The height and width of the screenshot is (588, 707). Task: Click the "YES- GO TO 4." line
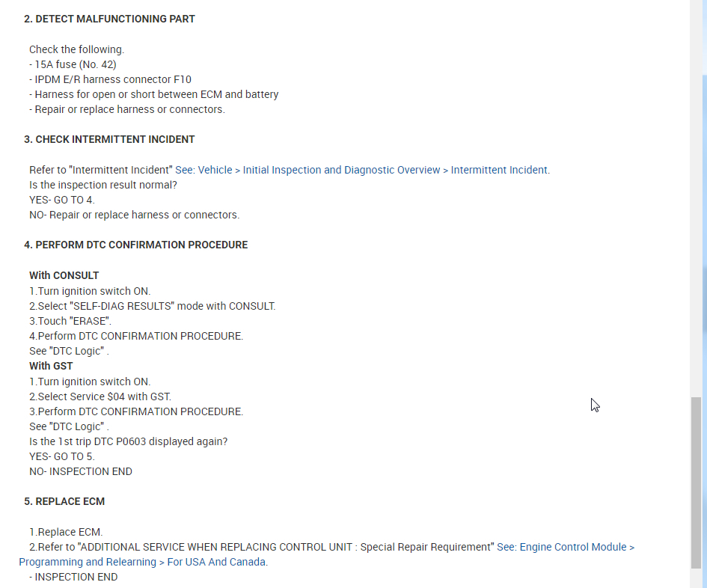tap(62, 200)
